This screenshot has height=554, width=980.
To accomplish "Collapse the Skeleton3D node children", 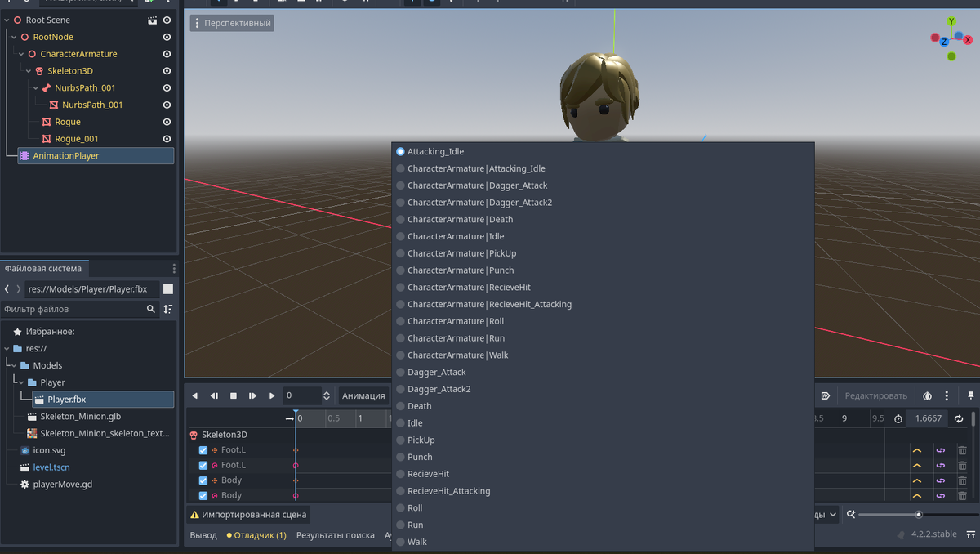I will (x=29, y=71).
